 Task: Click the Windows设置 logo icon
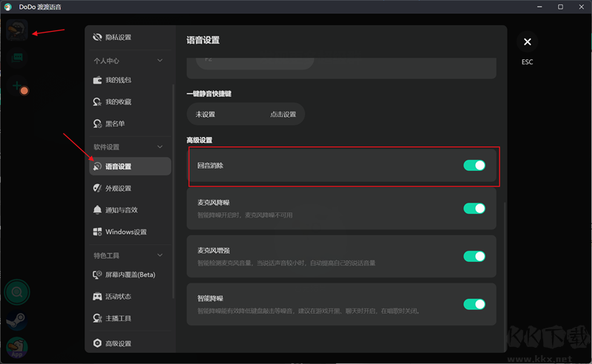coord(98,232)
